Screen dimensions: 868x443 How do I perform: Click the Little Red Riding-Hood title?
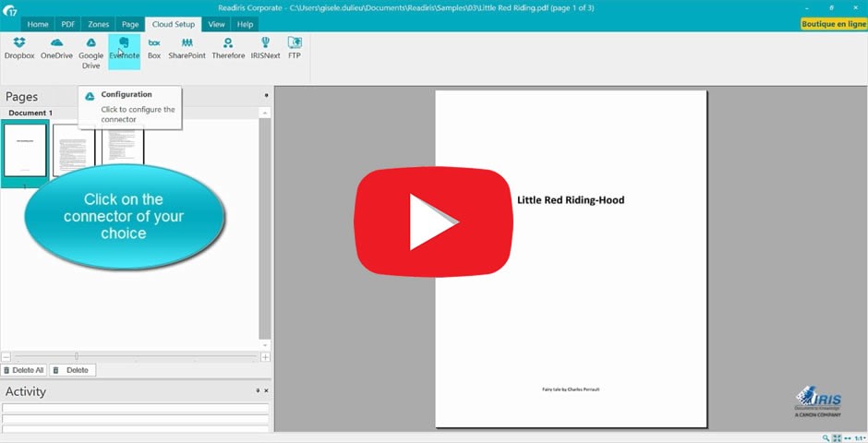point(571,200)
